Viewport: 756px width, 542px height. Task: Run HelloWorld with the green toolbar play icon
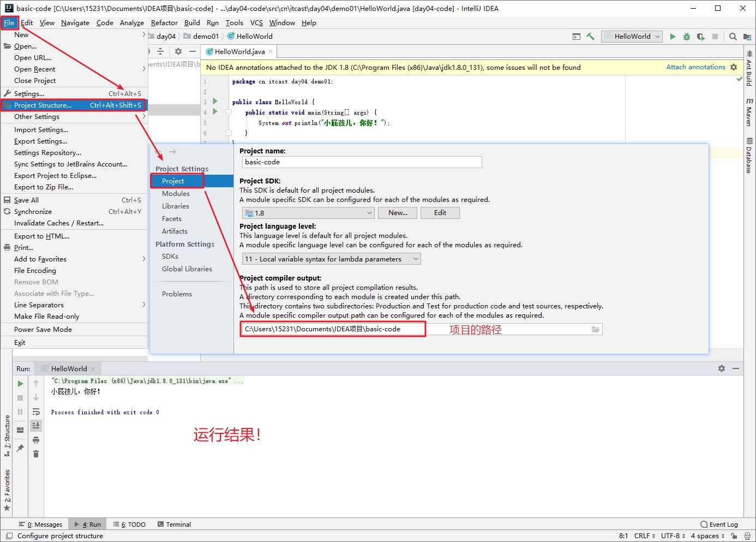coord(673,37)
